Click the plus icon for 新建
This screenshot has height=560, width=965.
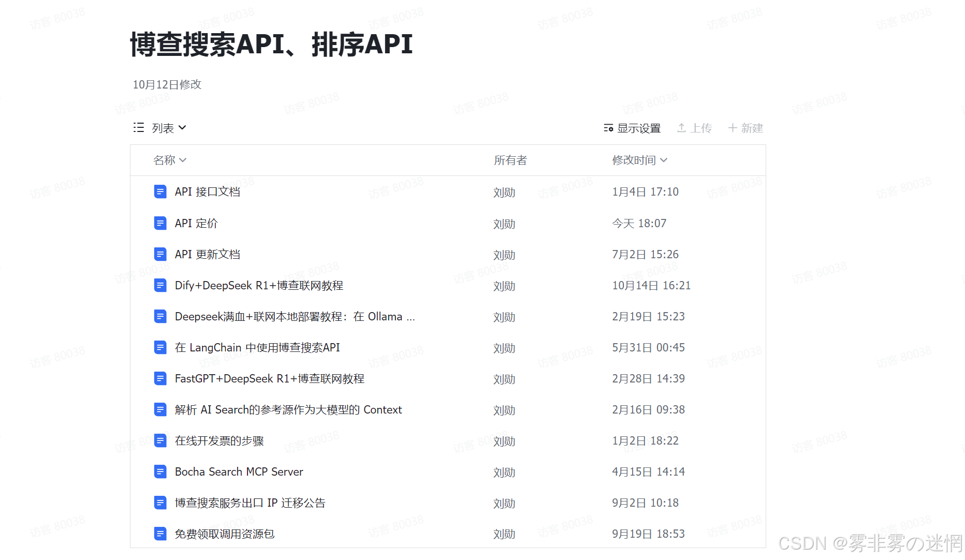733,128
